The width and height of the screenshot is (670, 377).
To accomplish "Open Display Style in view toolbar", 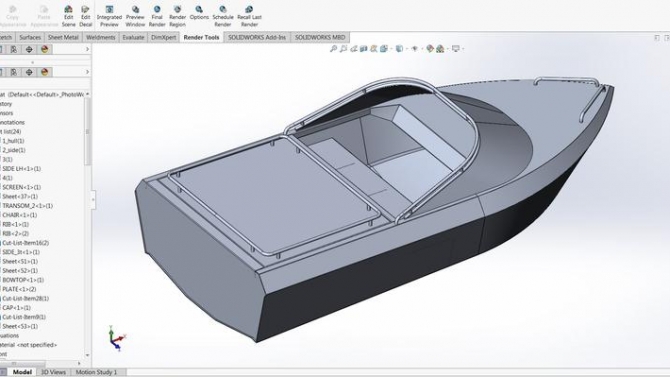I will 399,49.
